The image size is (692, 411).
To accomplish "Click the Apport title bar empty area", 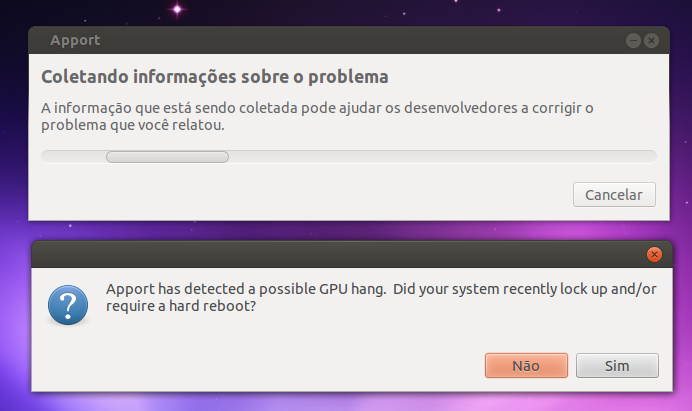I will coord(353,40).
